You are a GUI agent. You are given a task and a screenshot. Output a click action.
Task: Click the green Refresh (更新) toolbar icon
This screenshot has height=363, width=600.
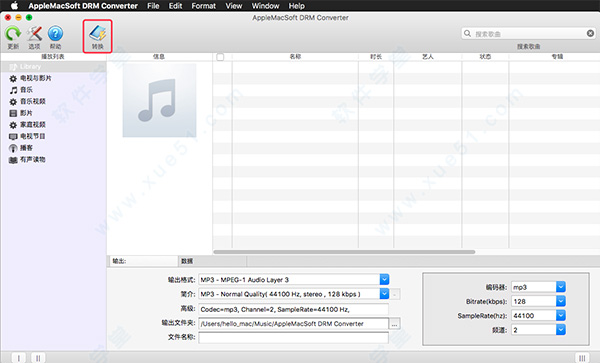point(13,34)
